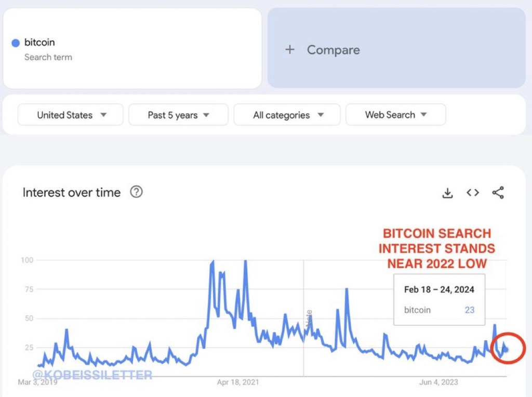The width and height of the screenshot is (532, 397).
Task: Click the share chart icon
Action: coord(498,193)
